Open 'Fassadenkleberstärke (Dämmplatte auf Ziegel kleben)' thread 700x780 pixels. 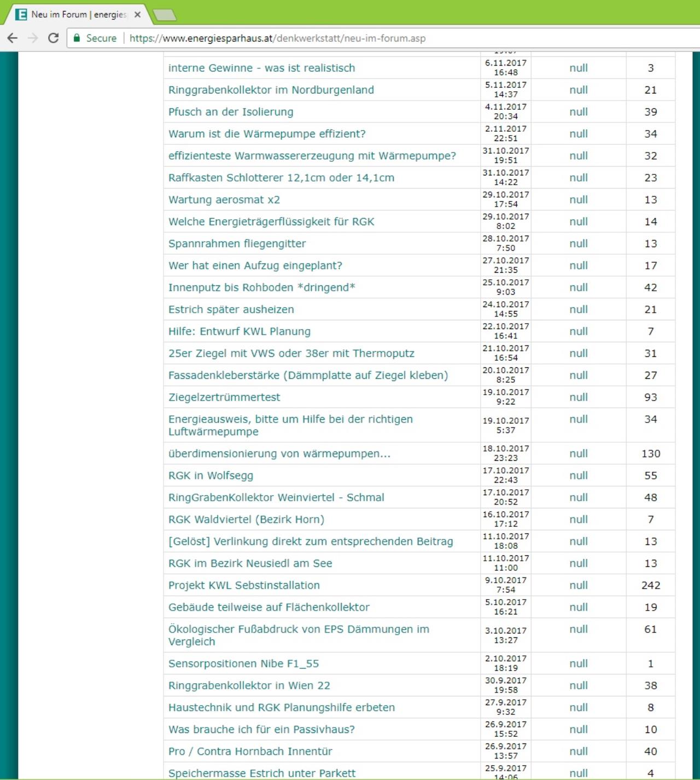308,375
